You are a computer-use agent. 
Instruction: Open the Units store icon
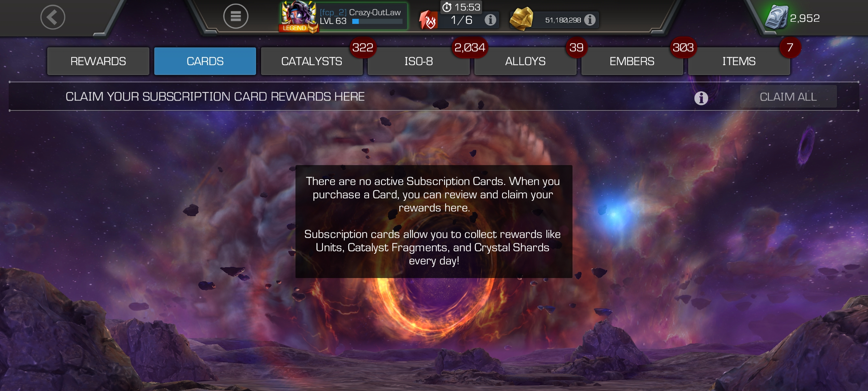tap(776, 17)
